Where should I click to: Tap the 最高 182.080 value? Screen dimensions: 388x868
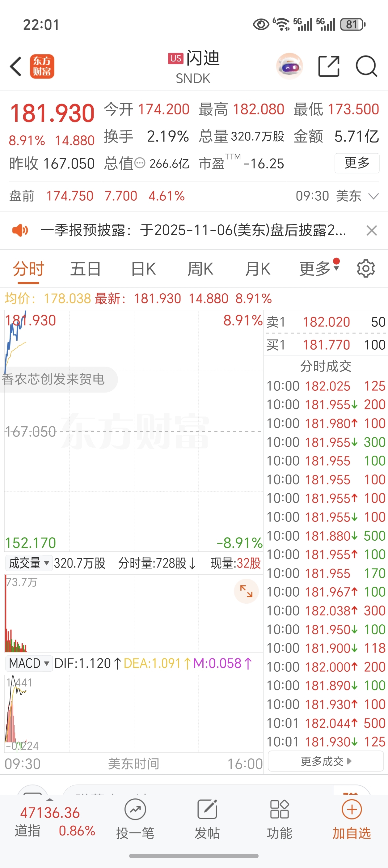(259, 109)
